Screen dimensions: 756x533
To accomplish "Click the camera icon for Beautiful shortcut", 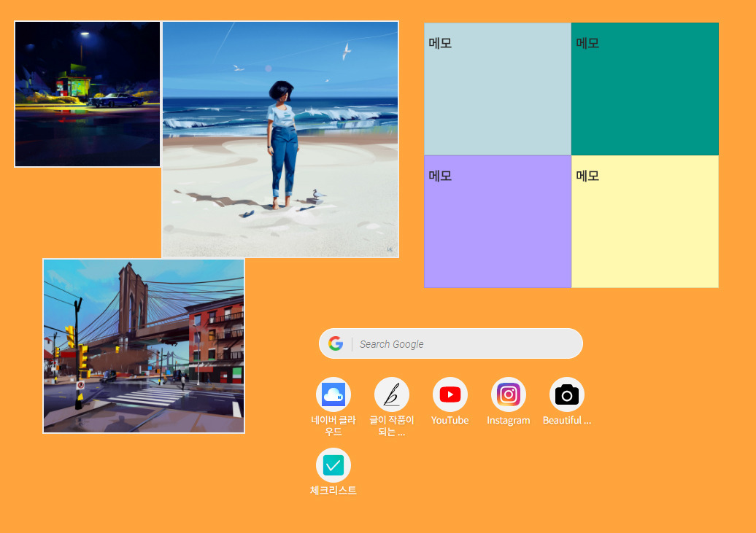I will coord(567,394).
